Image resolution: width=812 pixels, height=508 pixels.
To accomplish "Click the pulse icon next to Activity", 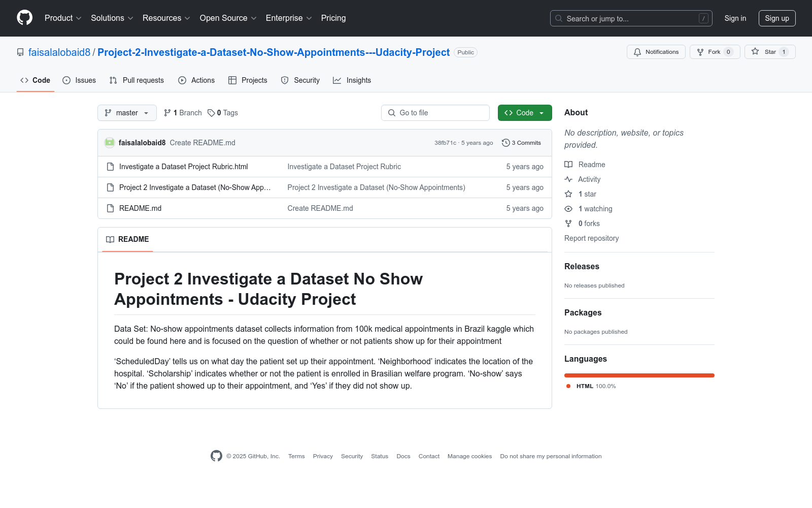I will point(568,179).
